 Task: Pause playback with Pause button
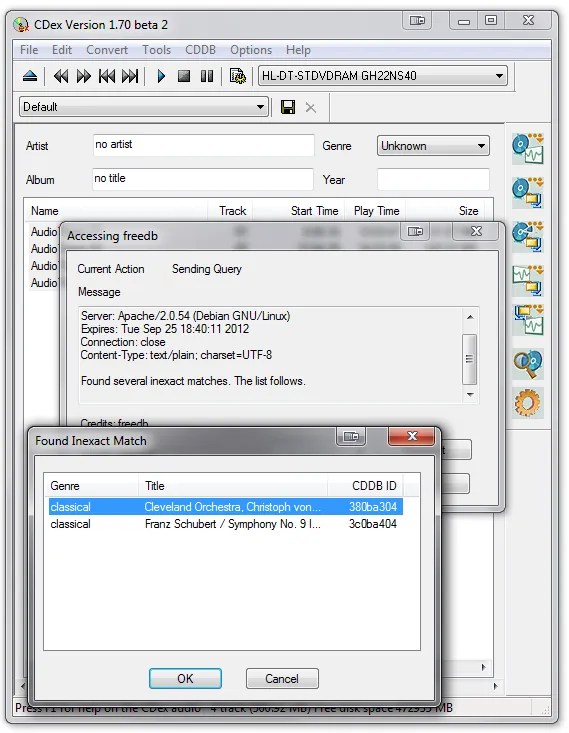click(207, 76)
